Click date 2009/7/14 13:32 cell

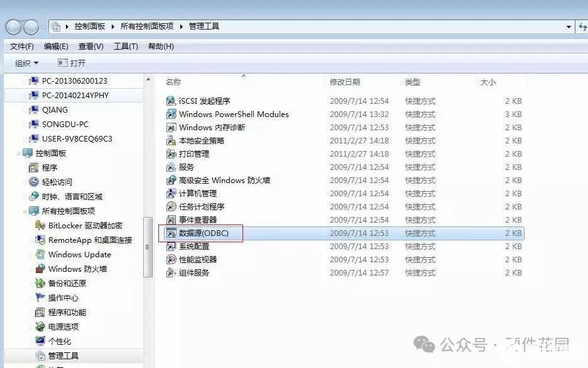pos(359,114)
